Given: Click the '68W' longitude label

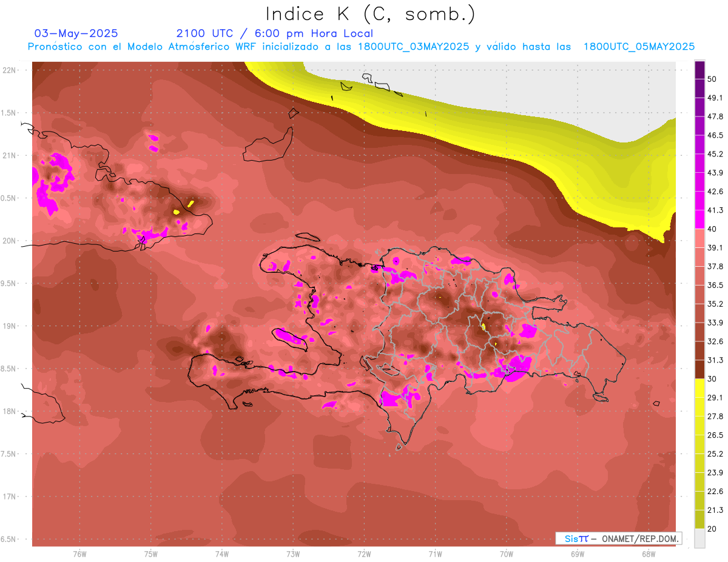Looking at the screenshot, I should point(648,555).
